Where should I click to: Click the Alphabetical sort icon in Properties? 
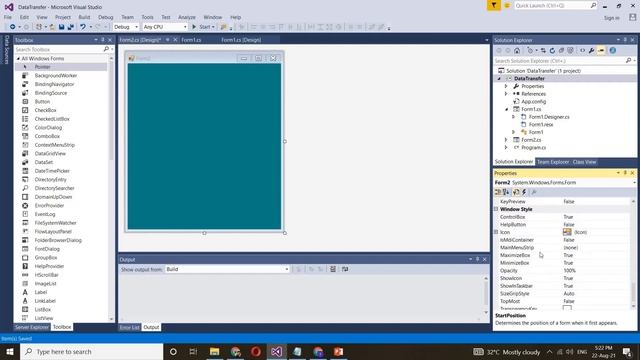(x=506, y=192)
